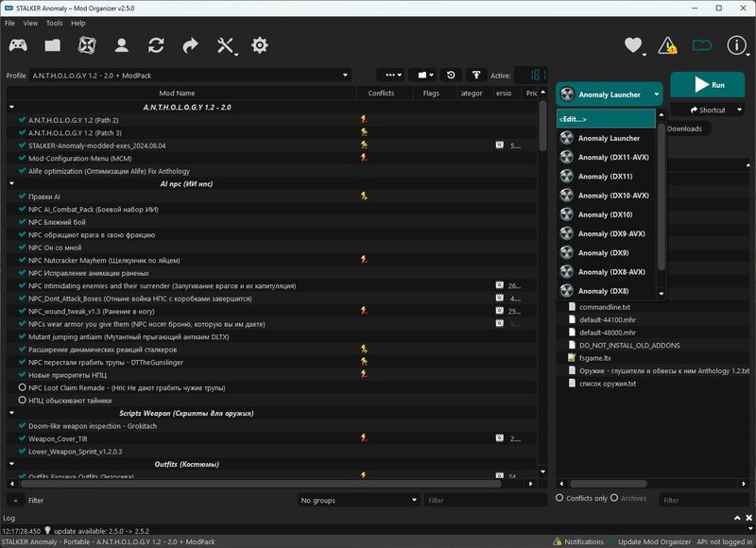
Task: Click conflict flag icon for Правки AI
Action: [364, 196]
